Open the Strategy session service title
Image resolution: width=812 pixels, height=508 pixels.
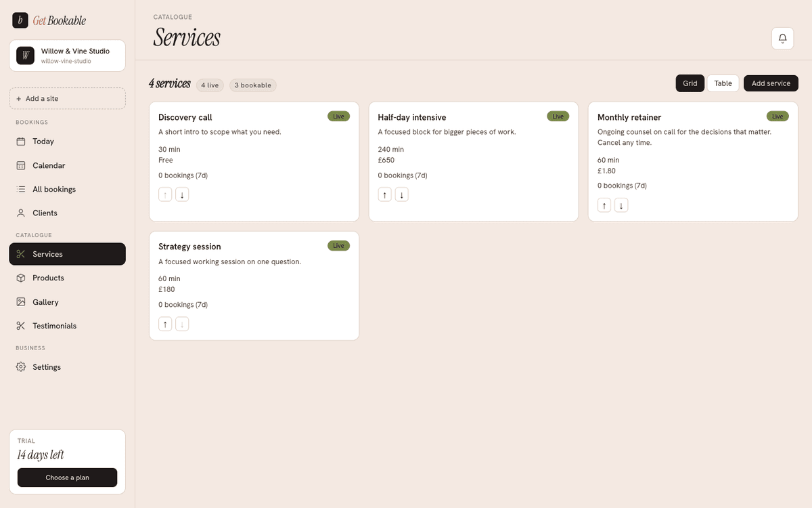(189, 247)
